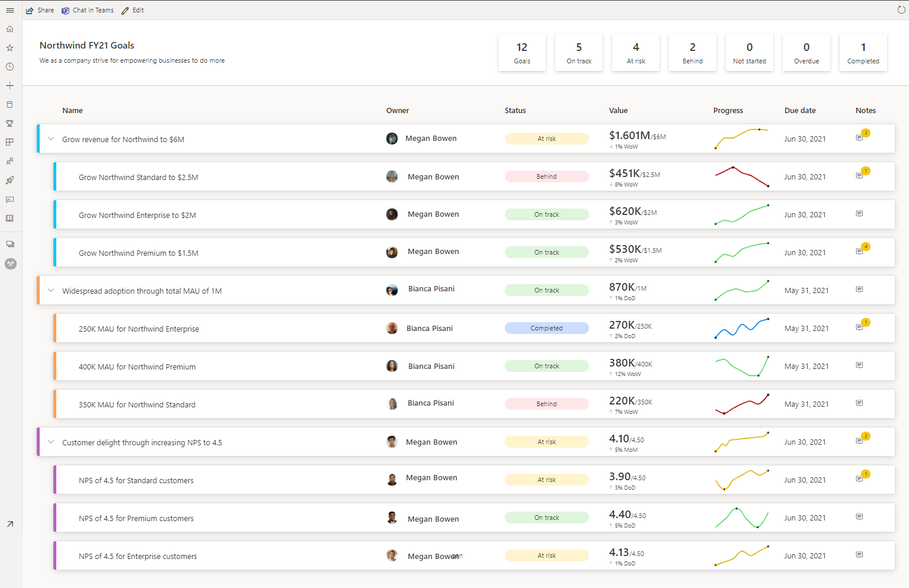Open notes for 350K MAU for Northwind Standard
Image resolution: width=909 pixels, height=588 pixels.
coord(860,403)
